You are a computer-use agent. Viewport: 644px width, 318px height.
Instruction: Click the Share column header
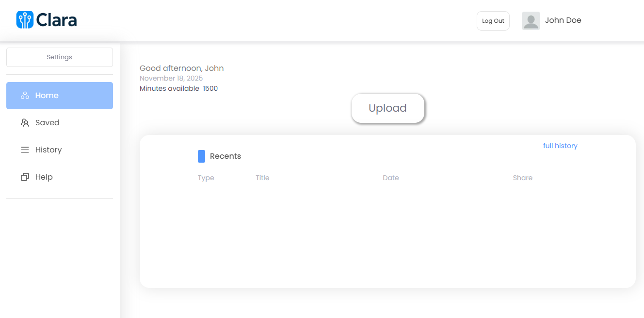(x=522, y=178)
